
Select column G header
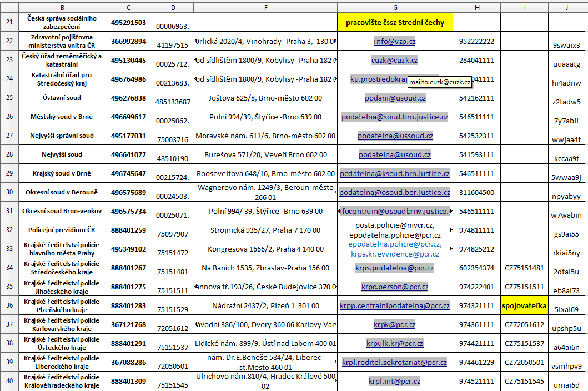(x=394, y=8)
